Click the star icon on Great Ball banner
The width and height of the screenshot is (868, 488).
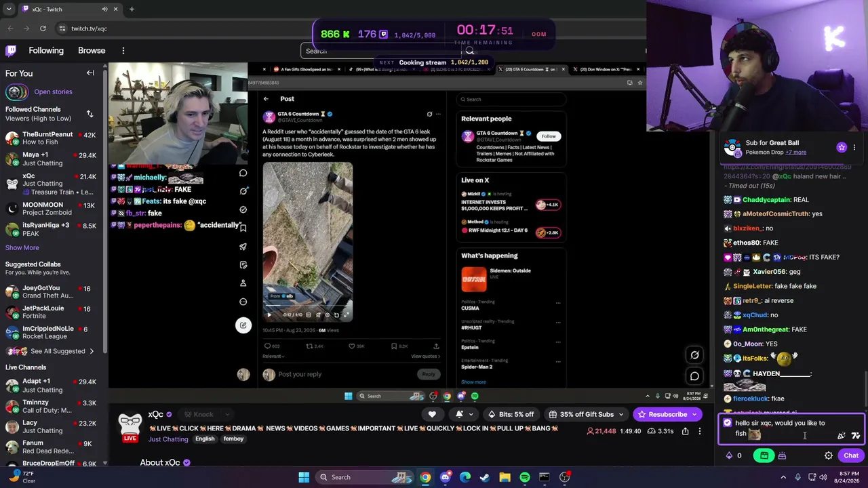tap(842, 147)
